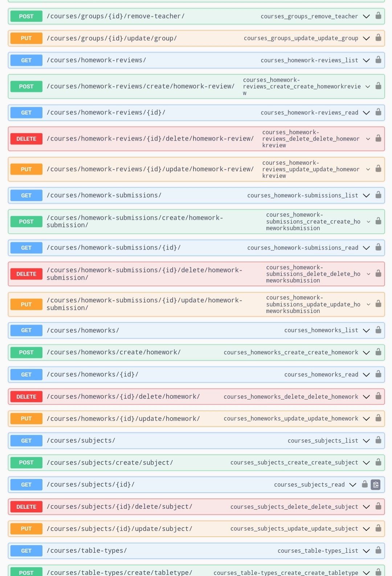Image resolution: width=392 pixels, height=576 pixels.
Task: Expand the courses_homework-submissions_list chevron
Action: 367,196
